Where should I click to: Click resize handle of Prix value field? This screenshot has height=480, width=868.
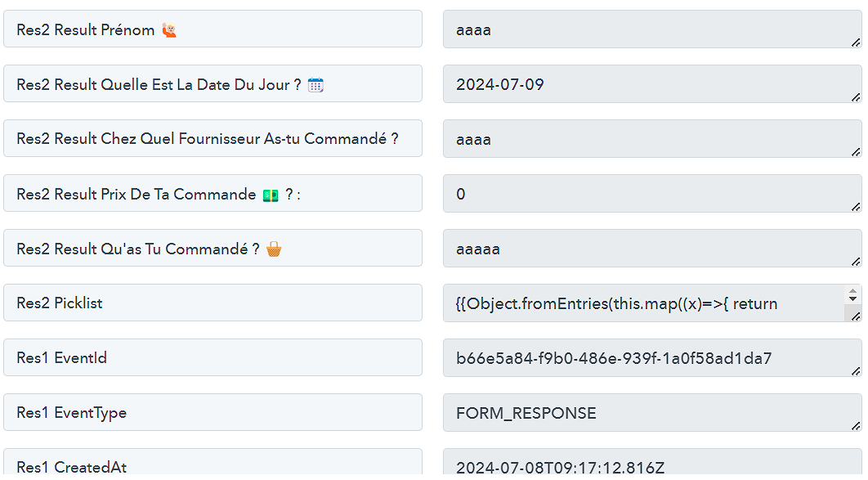tap(855, 207)
